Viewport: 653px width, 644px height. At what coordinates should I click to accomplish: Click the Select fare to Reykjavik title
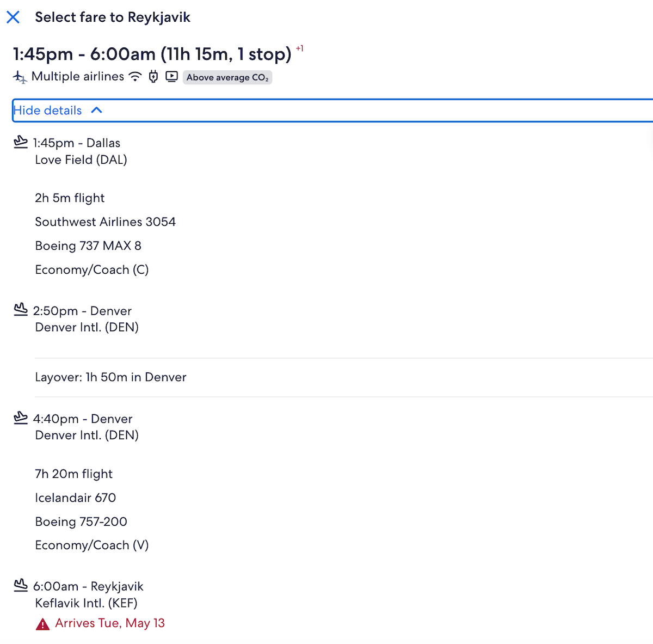tap(113, 17)
